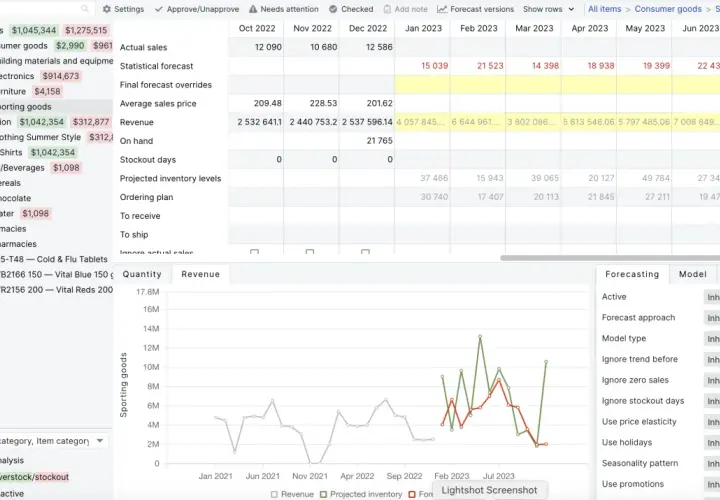720x500 pixels.
Task: Open the Use holidays dropdown
Action: click(x=711, y=443)
